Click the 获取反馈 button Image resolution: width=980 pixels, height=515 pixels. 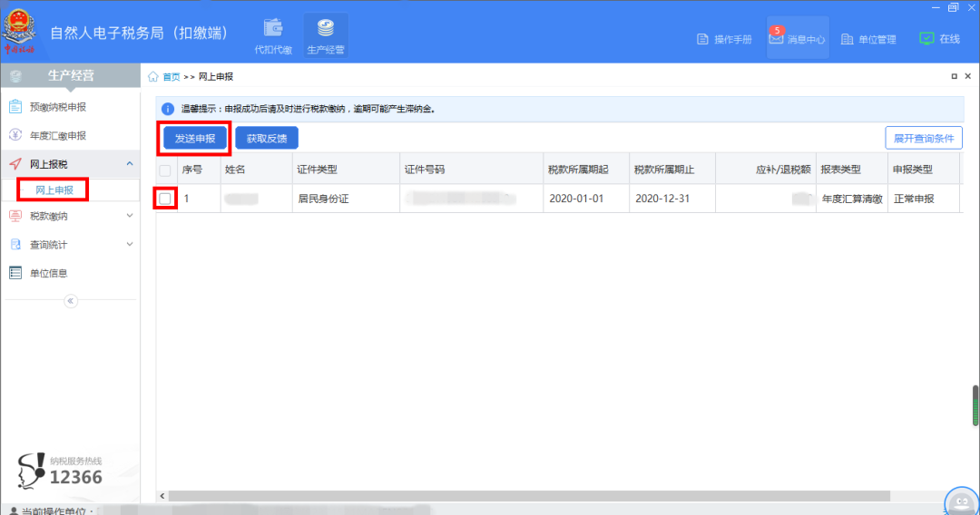pyautogui.click(x=267, y=139)
